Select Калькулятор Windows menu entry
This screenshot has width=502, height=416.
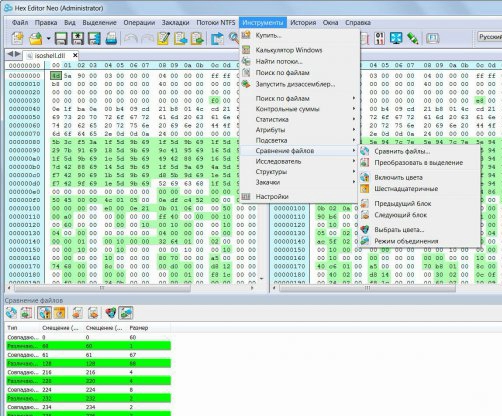pyautogui.click(x=299, y=50)
